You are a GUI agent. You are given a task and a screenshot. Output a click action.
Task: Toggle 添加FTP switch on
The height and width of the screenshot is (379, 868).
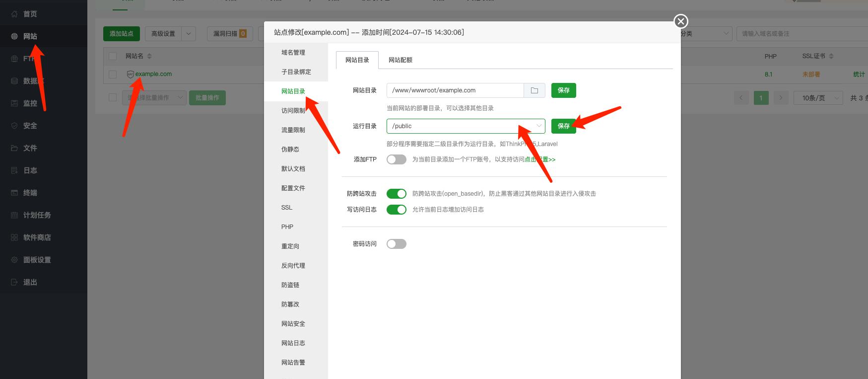[397, 159]
